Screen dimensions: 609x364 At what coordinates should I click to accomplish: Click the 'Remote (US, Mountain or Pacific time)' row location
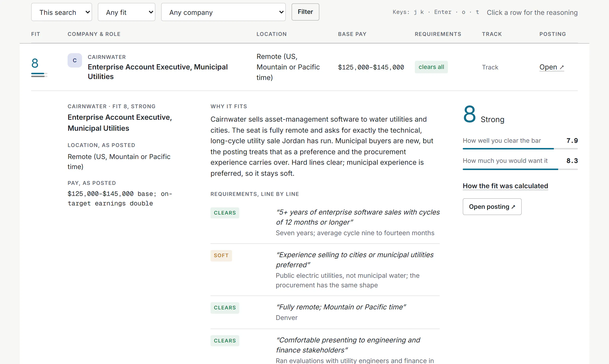point(288,67)
